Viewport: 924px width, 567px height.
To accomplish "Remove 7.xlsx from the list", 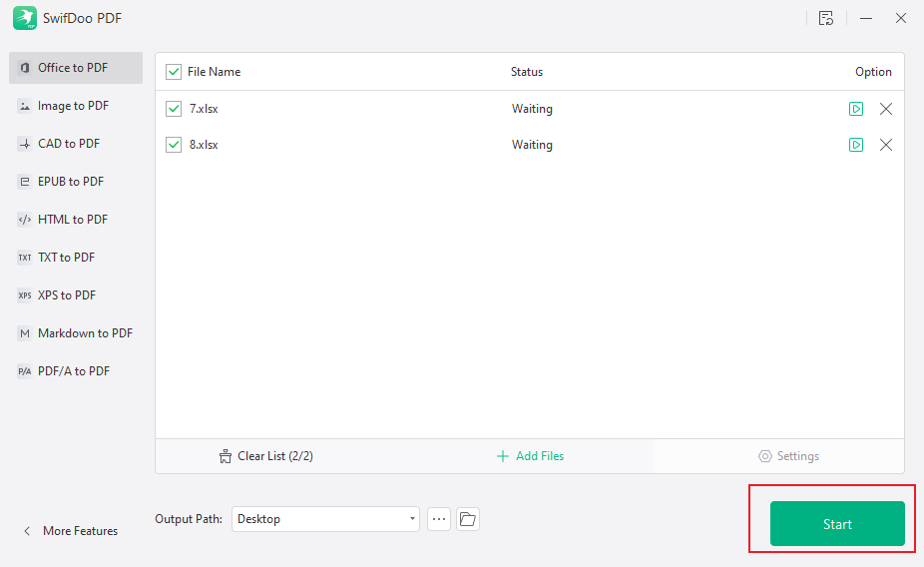I will [886, 109].
